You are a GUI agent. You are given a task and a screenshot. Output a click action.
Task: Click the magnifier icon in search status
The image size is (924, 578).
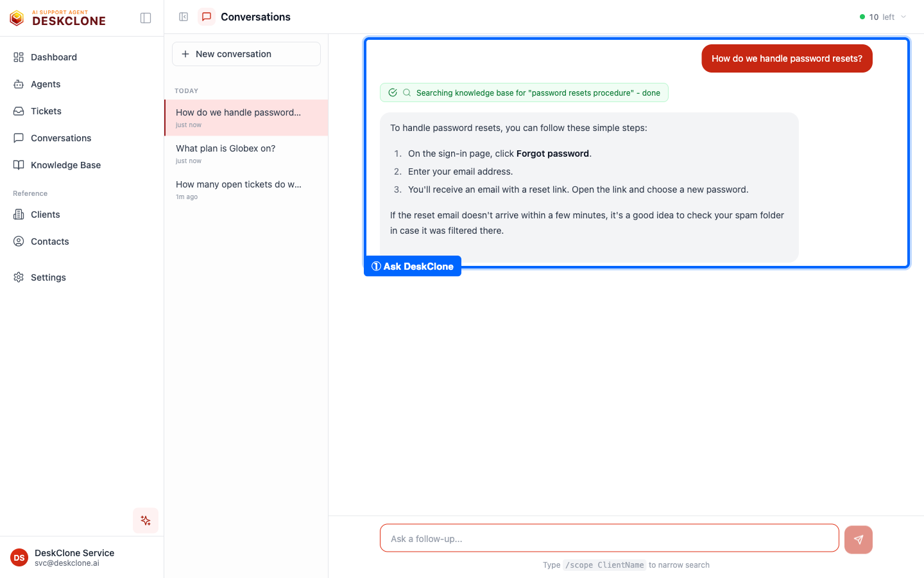point(407,92)
